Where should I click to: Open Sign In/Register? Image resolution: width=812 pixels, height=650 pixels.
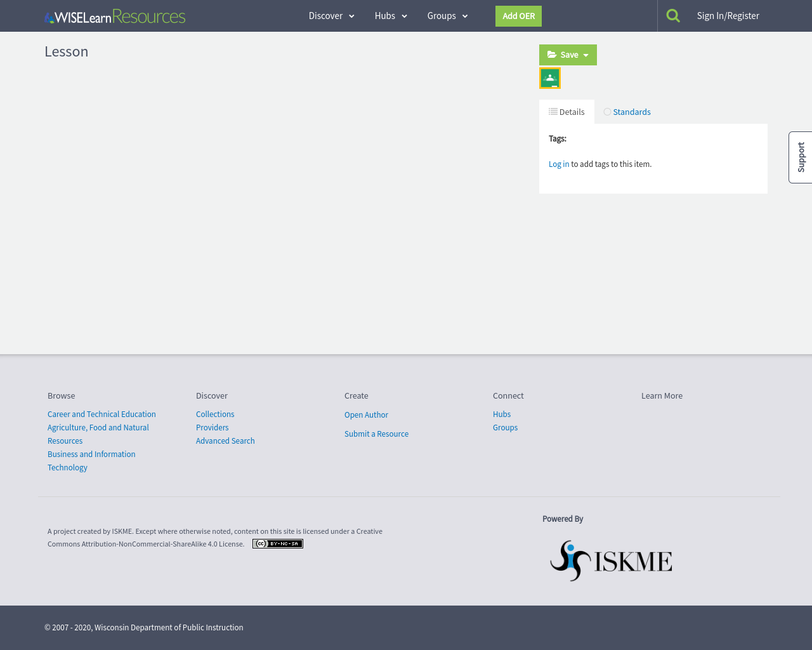click(x=728, y=16)
